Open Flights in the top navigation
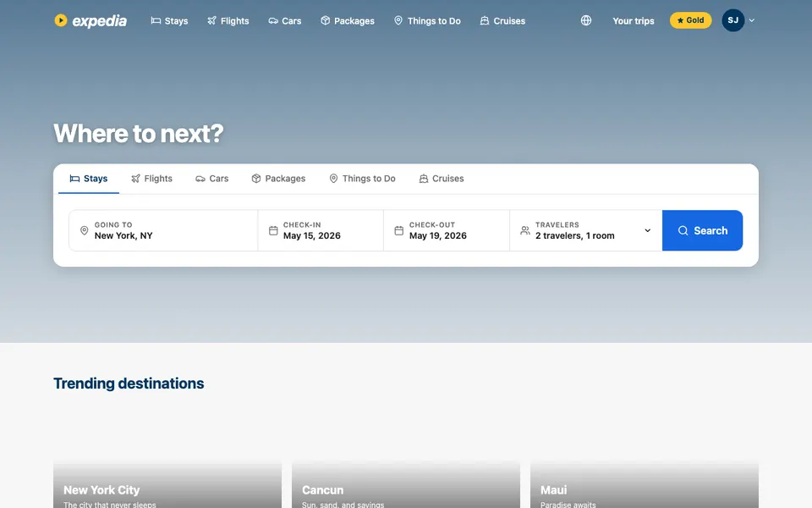Screen dimensions: 812x508 pyautogui.click(x=228, y=20)
